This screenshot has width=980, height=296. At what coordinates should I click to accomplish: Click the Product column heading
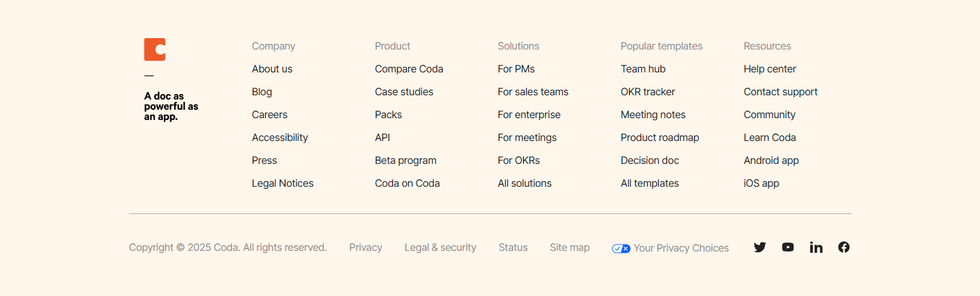pyautogui.click(x=392, y=46)
